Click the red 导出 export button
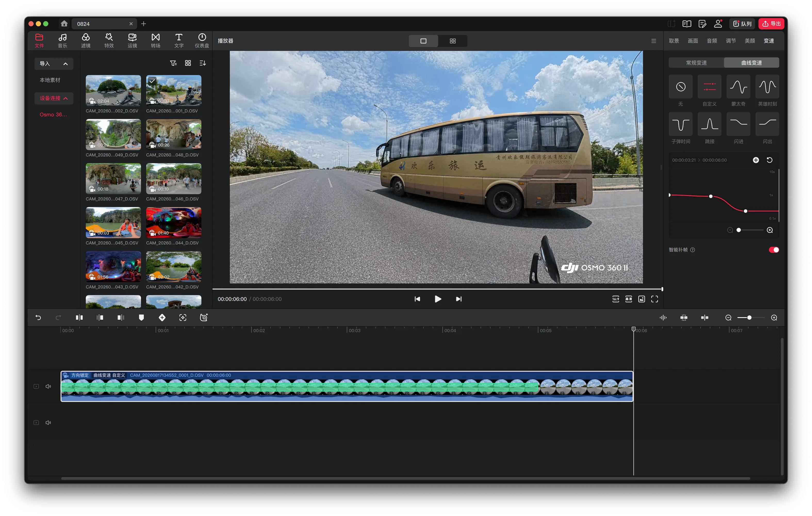The height and width of the screenshot is (516, 812). [772, 24]
